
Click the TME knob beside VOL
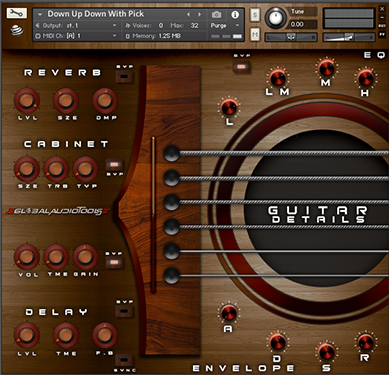[56, 257]
